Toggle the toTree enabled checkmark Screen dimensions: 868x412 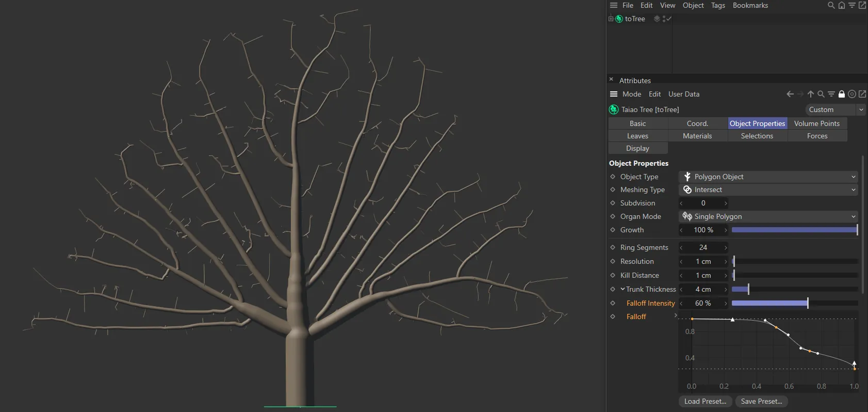[669, 19]
